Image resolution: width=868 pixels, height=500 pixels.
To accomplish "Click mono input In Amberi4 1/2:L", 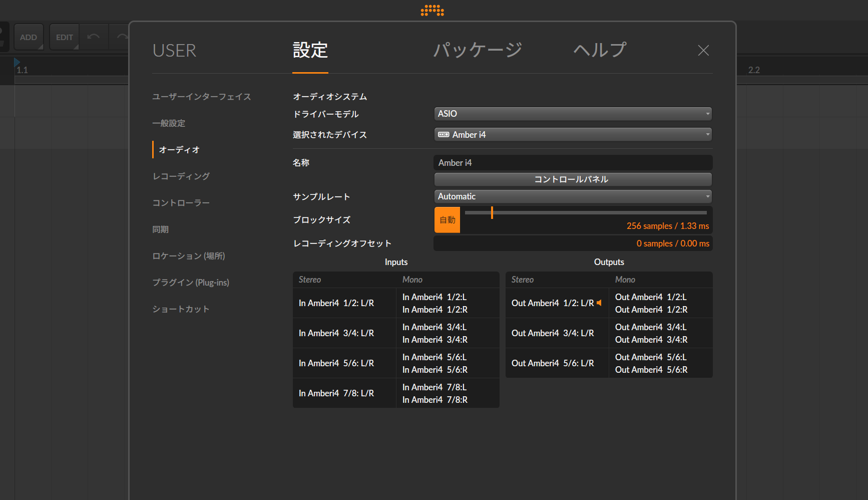I will pyautogui.click(x=435, y=297).
